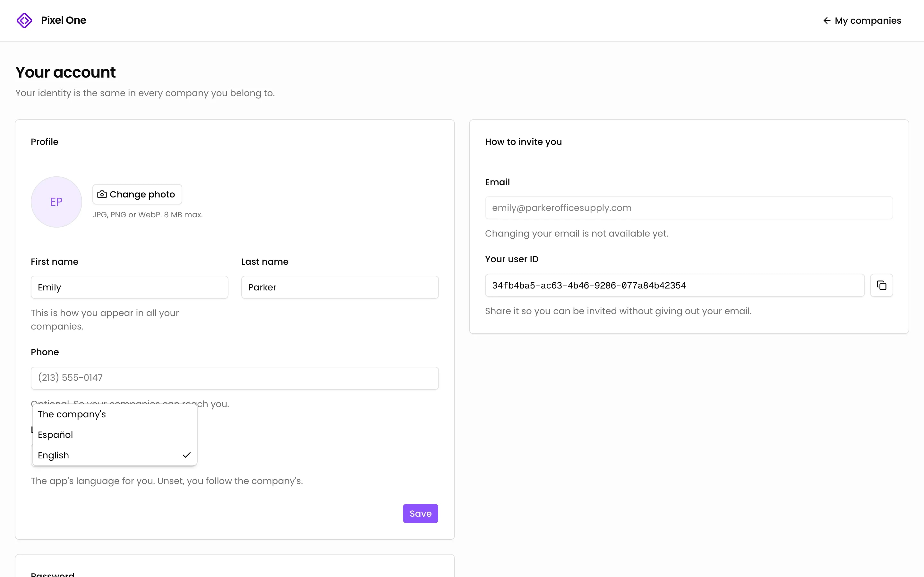924x577 pixels.
Task: Save the profile changes
Action: click(x=420, y=513)
